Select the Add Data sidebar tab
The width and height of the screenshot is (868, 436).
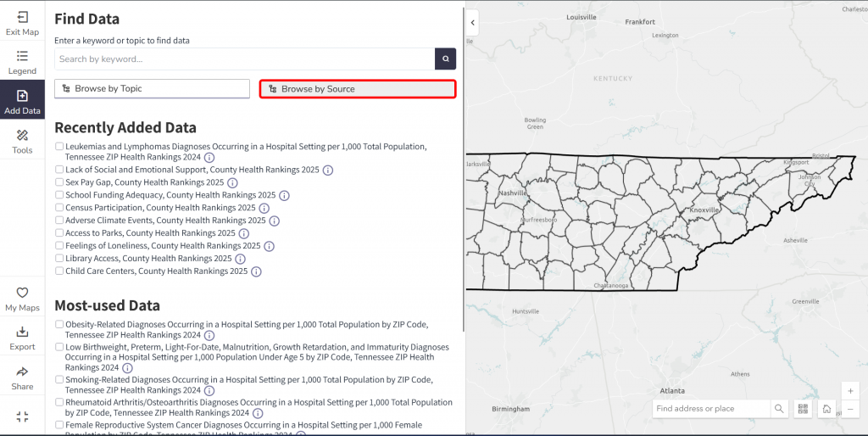point(22,102)
